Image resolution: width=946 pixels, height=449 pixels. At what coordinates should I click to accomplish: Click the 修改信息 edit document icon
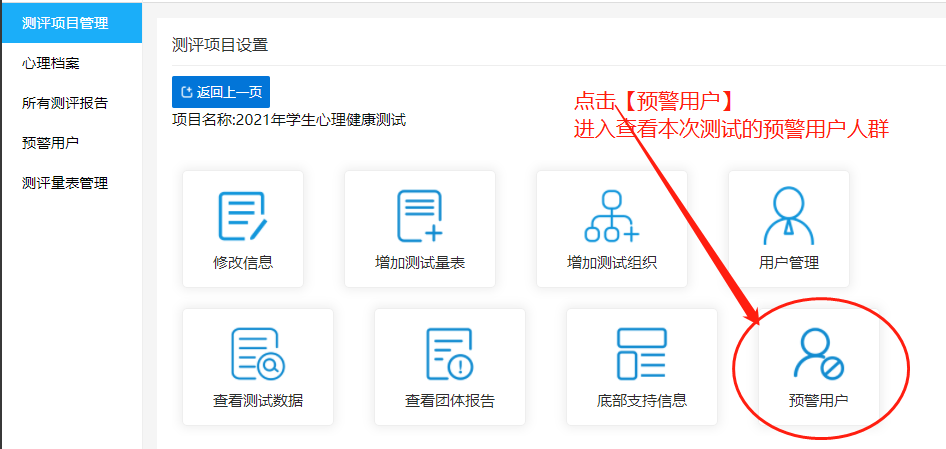[242, 217]
